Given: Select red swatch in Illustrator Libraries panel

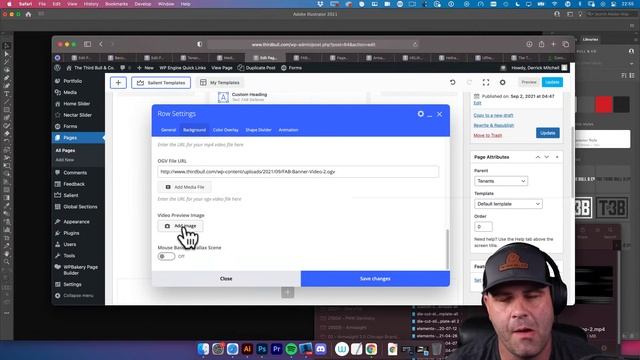Looking at the screenshot, I should click(x=604, y=104).
